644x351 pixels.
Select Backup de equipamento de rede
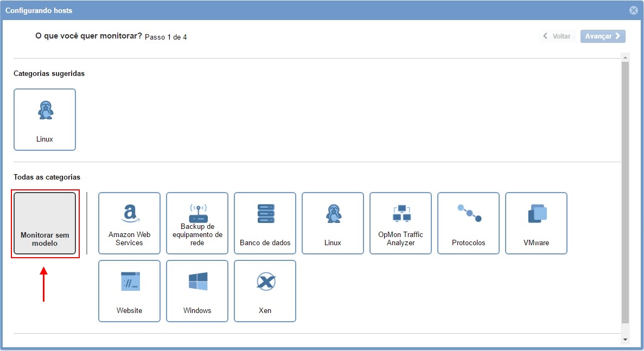(197, 223)
